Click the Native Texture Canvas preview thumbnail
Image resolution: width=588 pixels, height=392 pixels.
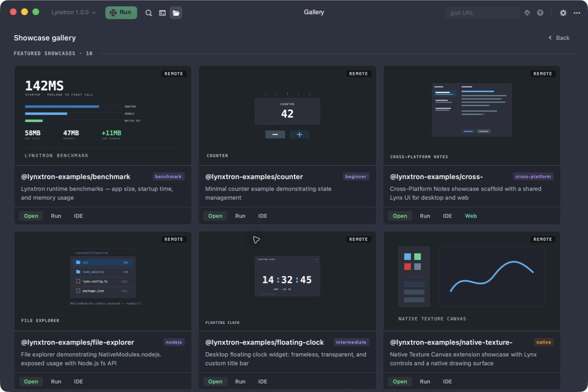pos(472,281)
